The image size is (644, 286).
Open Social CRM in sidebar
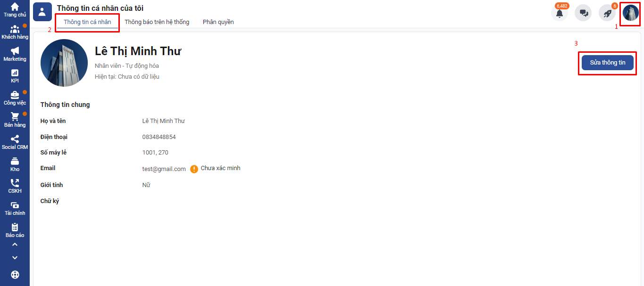(15, 142)
